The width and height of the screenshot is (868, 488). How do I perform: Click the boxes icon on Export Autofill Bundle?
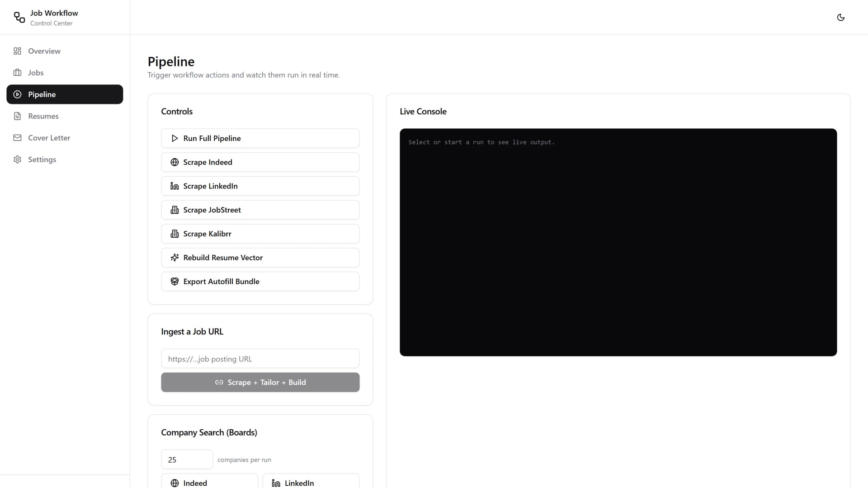click(x=175, y=282)
